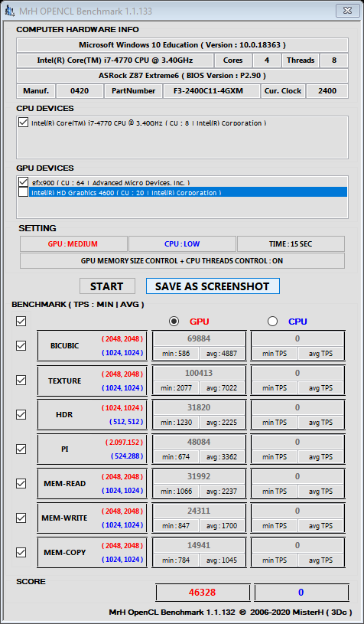Uncheck the MEM-WRITE benchmark checkbox
This screenshot has height=624, width=364.
pyautogui.click(x=21, y=518)
